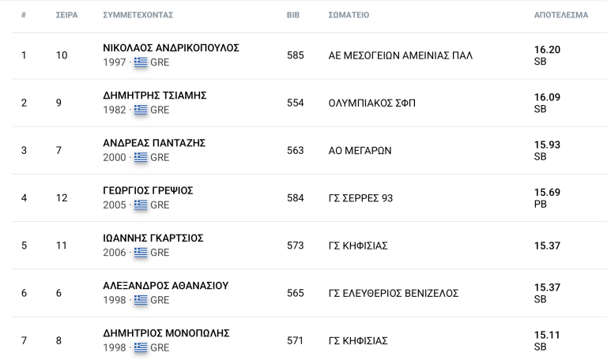Click the 15.69 PB result
Viewport: 607px width, 364px height.
548,198
